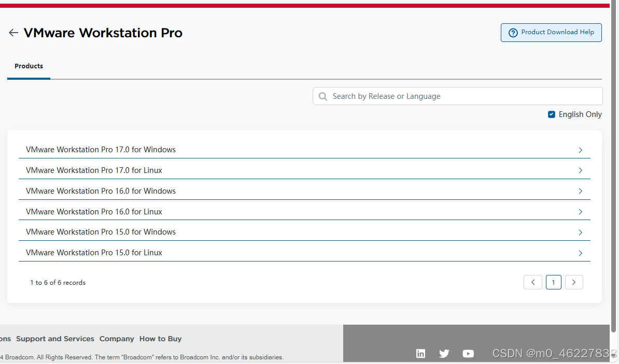
Task: Select page 1 in pagination
Action: tap(554, 282)
